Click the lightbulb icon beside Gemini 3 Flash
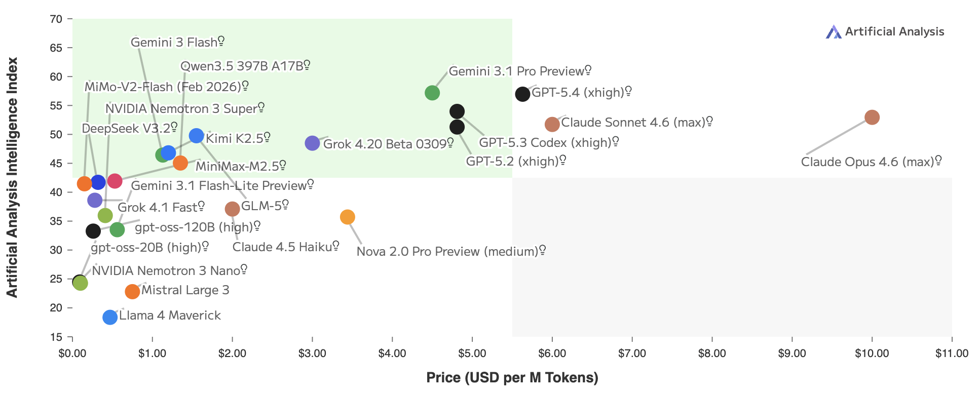The image size is (980, 394). tap(221, 41)
